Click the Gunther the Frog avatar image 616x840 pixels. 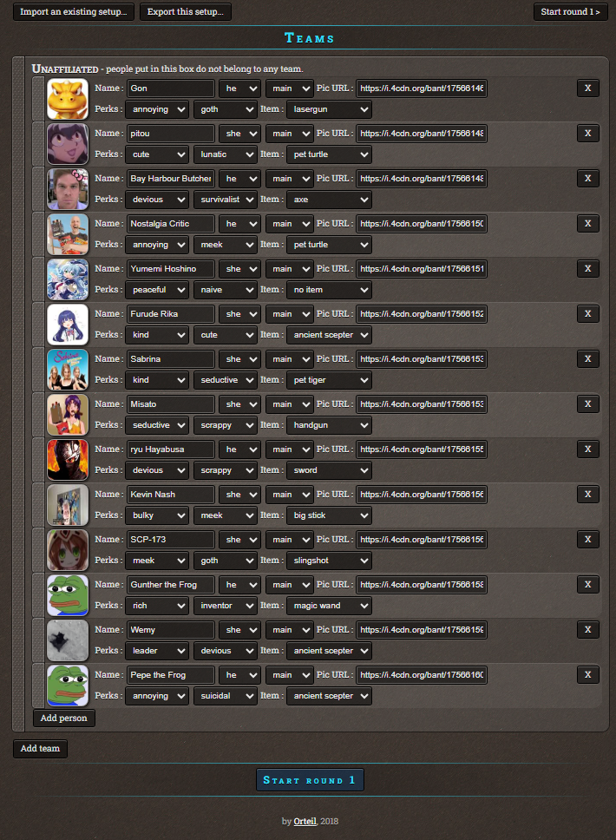(68, 595)
